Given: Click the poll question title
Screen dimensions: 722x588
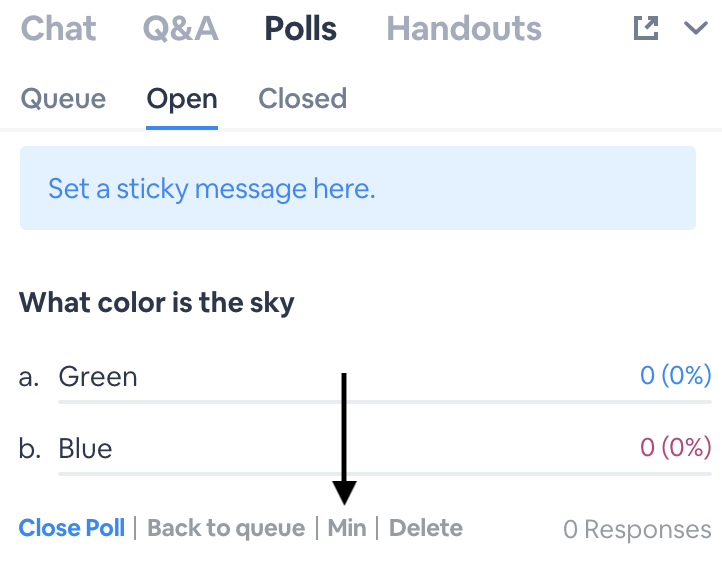Looking at the screenshot, I should 157,302.
